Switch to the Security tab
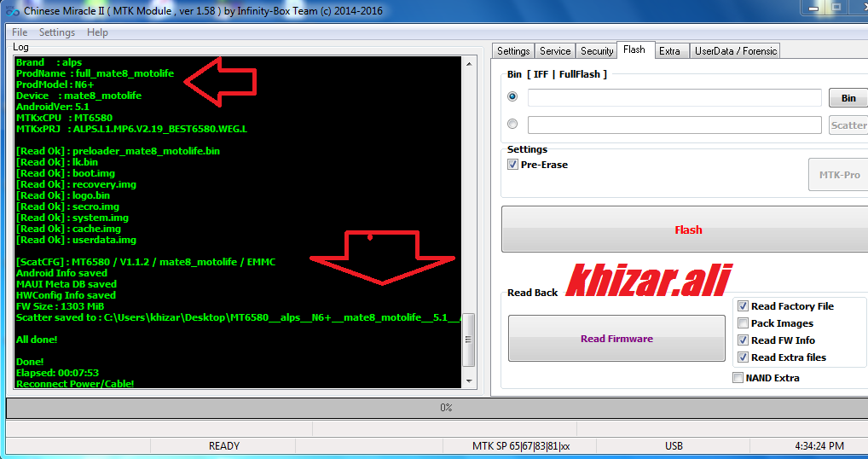Screen dimensions: 868x459 [596, 51]
